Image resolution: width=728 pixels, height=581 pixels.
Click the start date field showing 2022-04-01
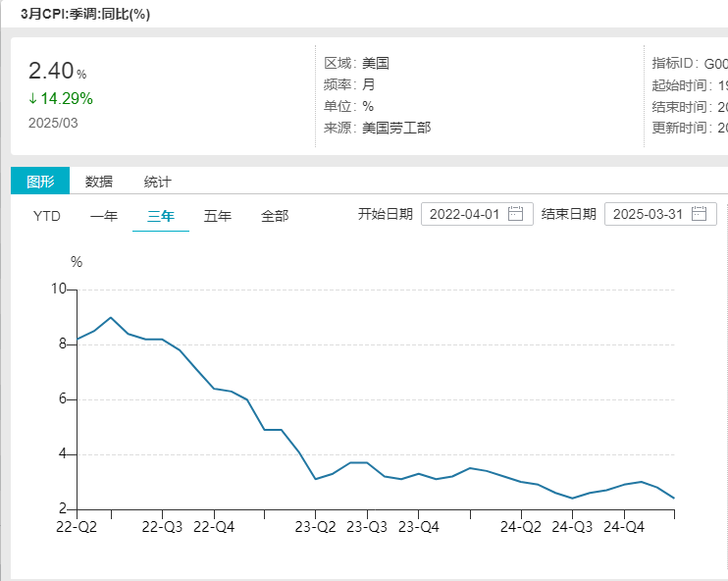467,214
